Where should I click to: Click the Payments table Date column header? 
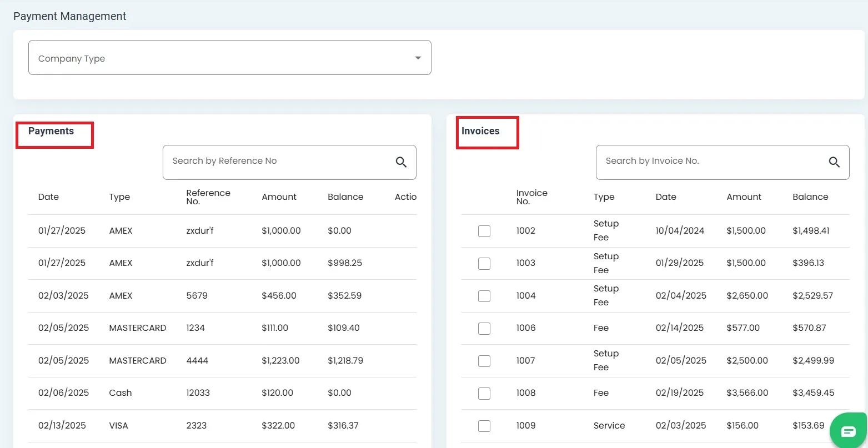[48, 197]
